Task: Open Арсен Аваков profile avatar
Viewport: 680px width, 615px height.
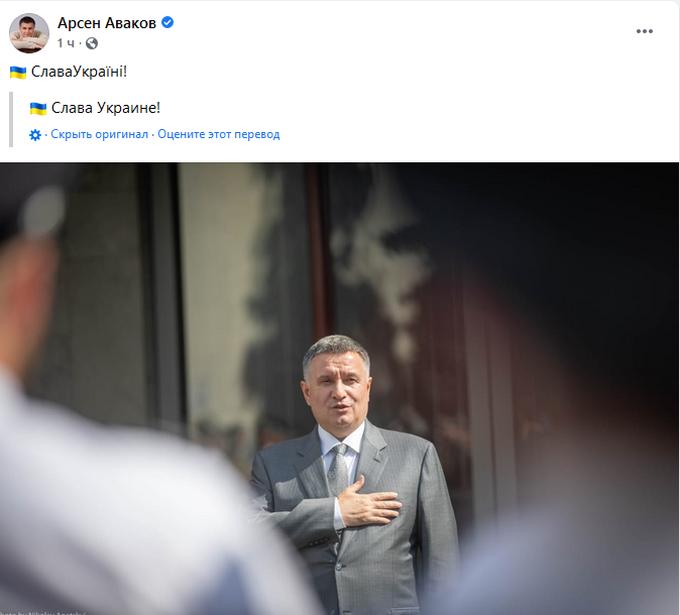Action: coord(29,33)
